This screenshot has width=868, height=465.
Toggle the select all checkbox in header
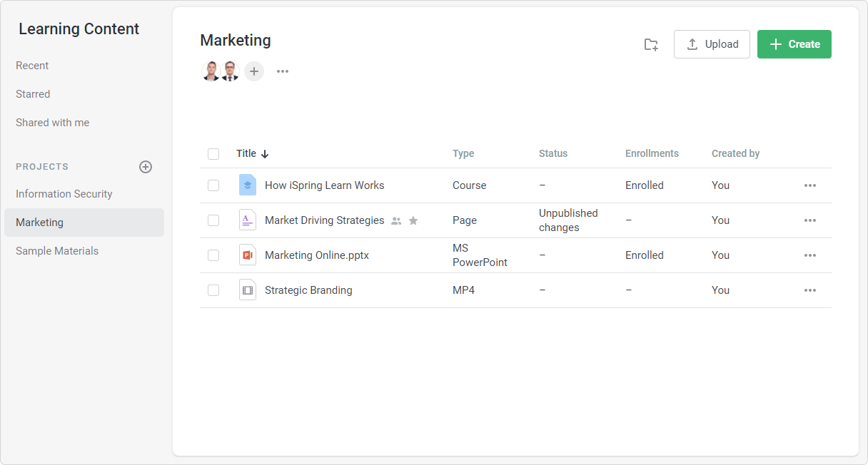(x=213, y=154)
